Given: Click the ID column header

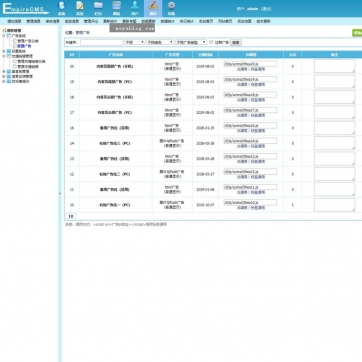Looking at the screenshot, I should click(72, 54).
